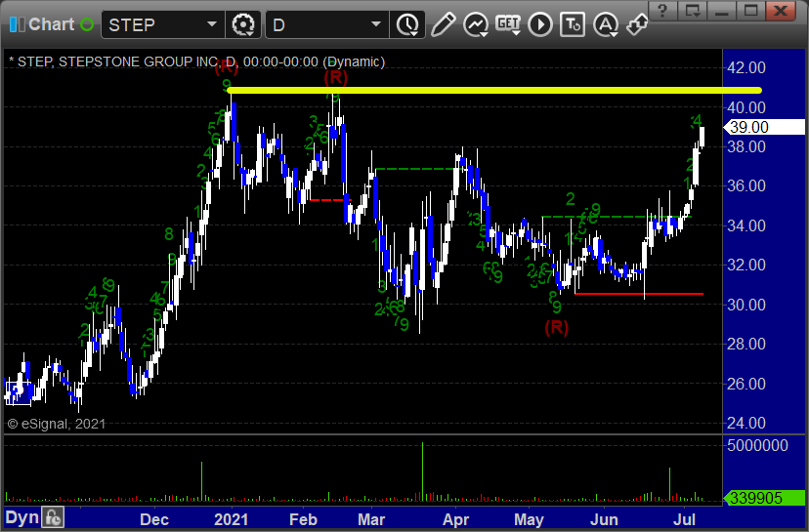The height and width of the screenshot is (532, 809).
Task: Click the text tool 'T' icon
Action: [573, 24]
